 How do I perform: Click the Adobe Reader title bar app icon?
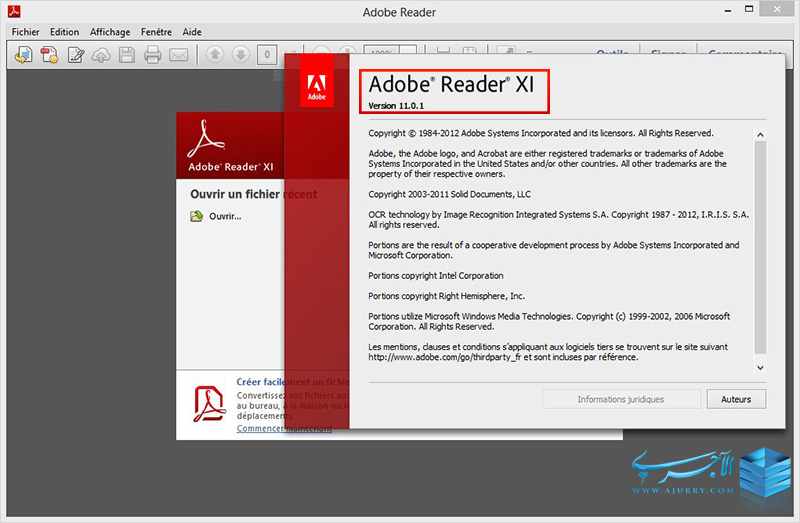(14, 11)
